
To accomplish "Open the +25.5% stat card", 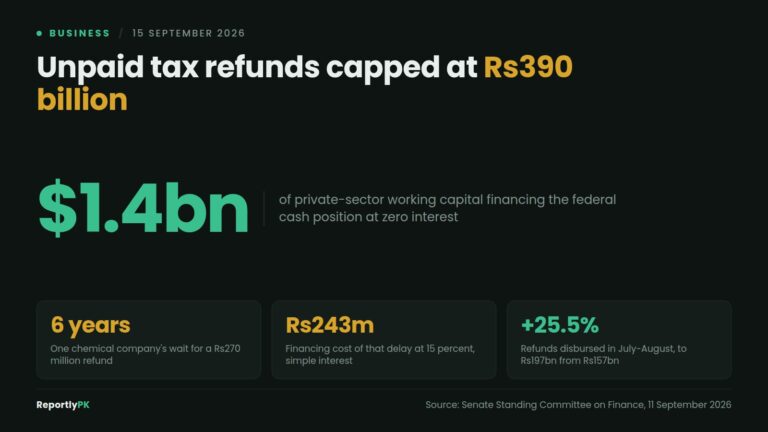I will point(619,340).
